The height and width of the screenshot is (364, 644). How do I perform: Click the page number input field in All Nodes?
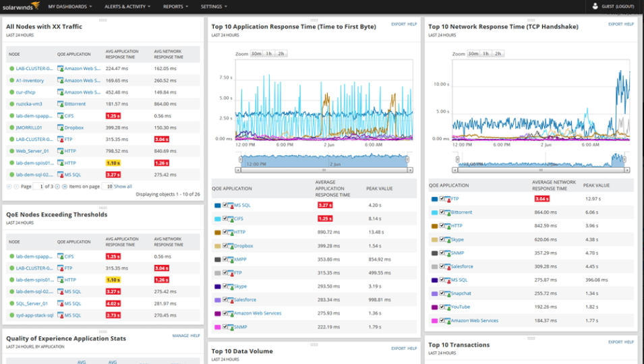(38, 186)
